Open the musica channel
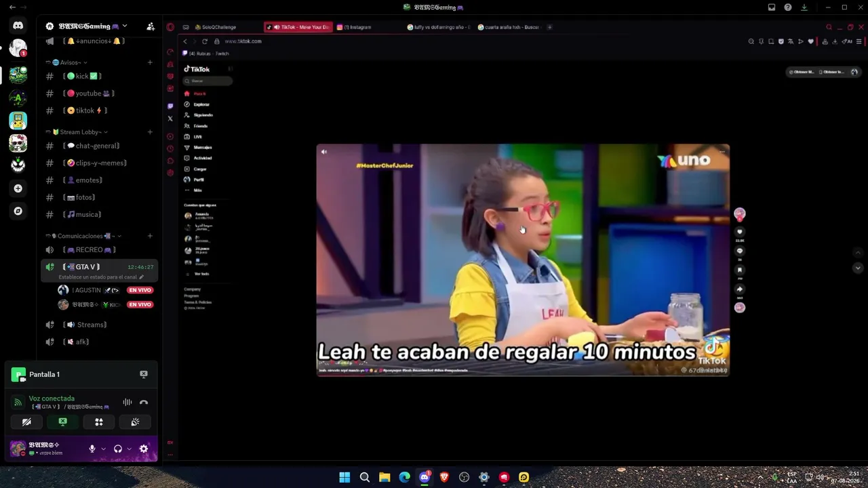The width and height of the screenshot is (868, 488). (100, 215)
